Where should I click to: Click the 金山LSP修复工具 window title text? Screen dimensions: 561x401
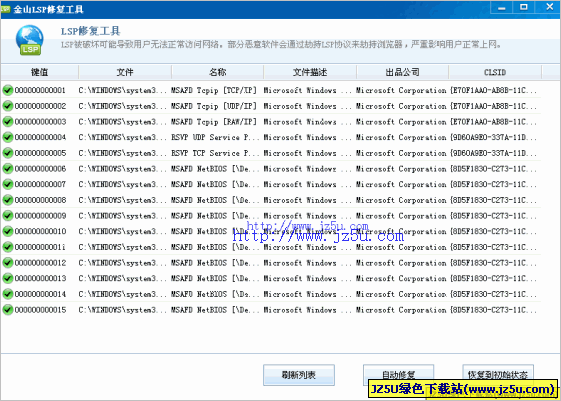(x=48, y=9)
